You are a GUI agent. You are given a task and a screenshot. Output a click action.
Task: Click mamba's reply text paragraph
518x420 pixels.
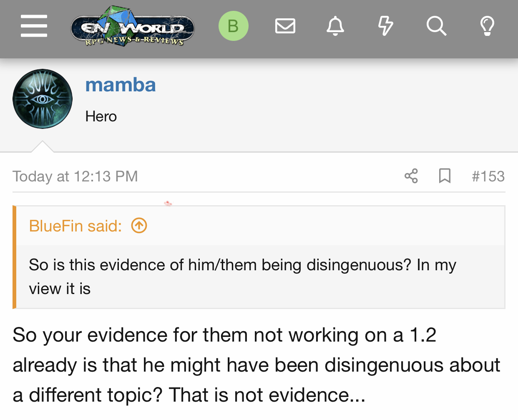click(256, 365)
